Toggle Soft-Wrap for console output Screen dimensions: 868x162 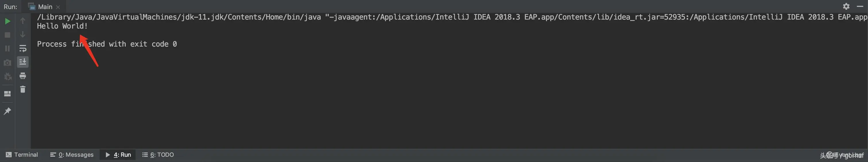(23, 48)
